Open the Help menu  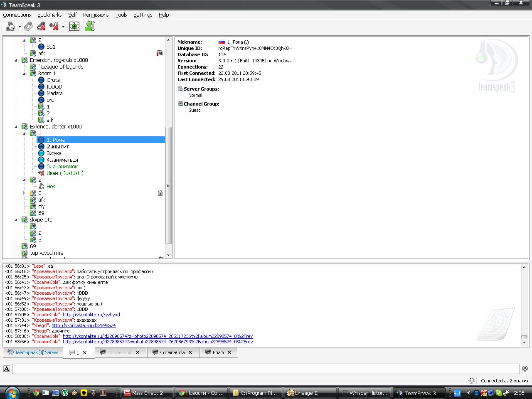pos(164,15)
